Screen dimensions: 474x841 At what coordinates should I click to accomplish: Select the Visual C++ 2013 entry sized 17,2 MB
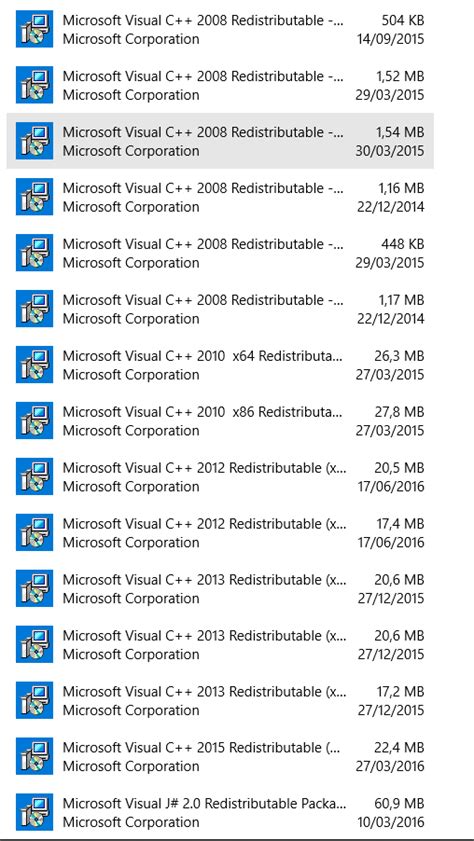(220, 700)
